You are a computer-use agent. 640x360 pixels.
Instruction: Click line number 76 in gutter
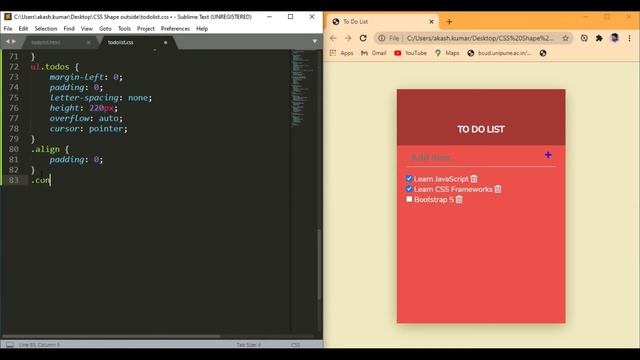pyautogui.click(x=13, y=108)
